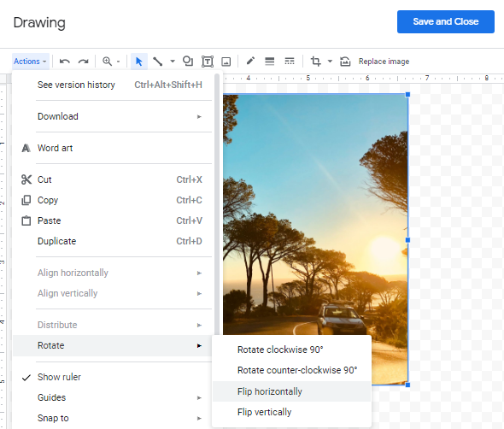Click the Save and Close button

point(446,21)
